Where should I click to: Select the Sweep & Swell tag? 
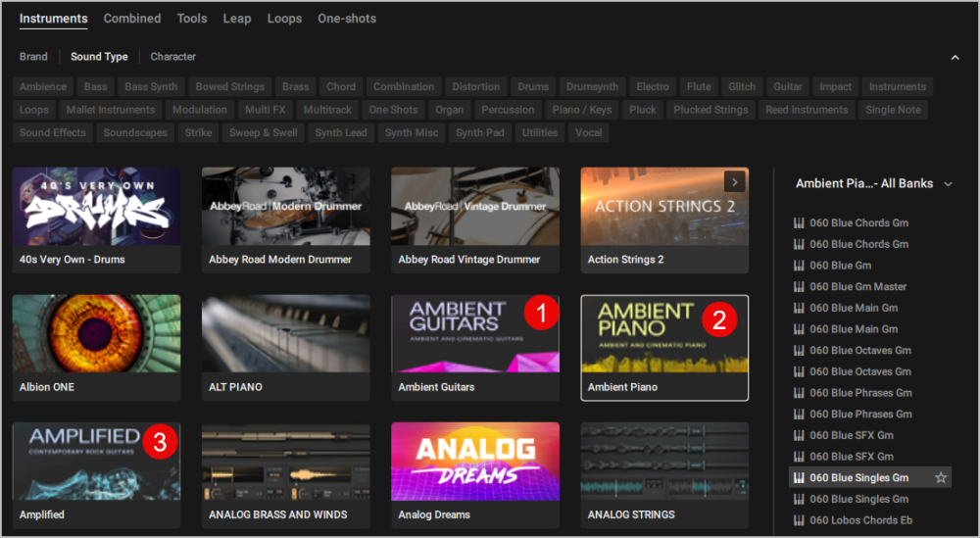263,133
